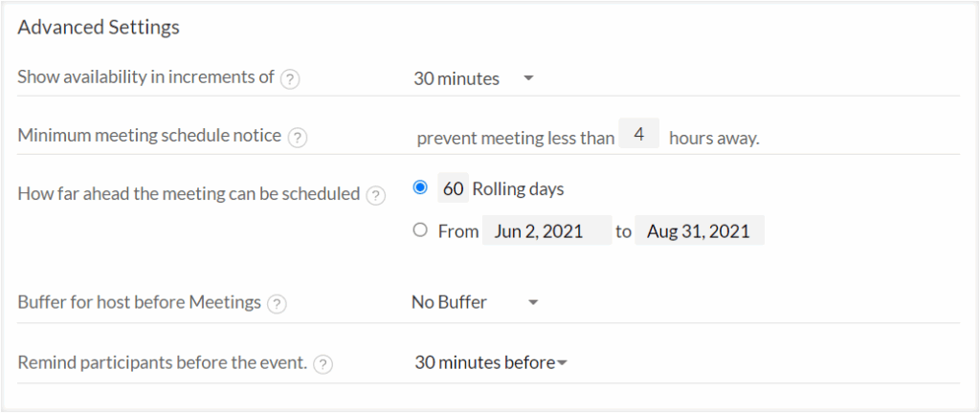
Task: Click the Advanced Settings heading
Action: coord(99,28)
